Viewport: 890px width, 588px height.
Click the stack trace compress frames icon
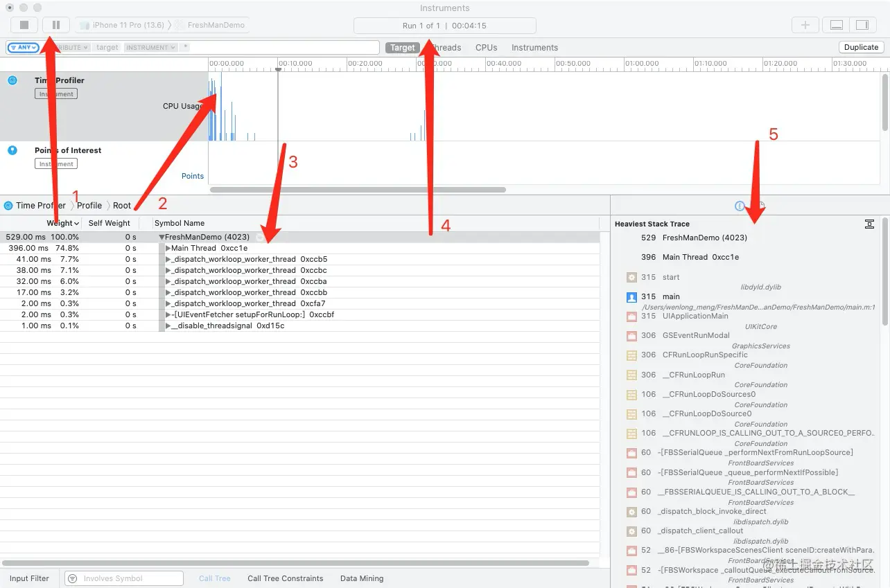click(x=869, y=224)
